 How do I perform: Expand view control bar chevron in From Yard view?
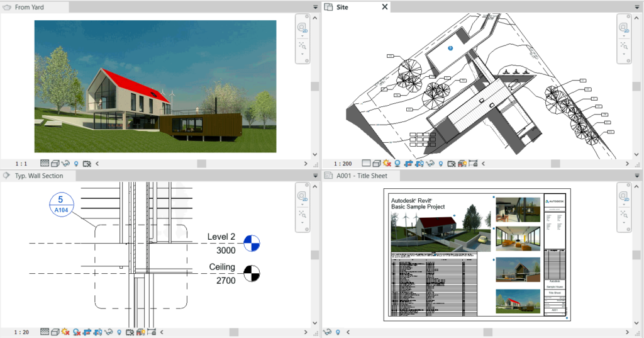click(97, 164)
